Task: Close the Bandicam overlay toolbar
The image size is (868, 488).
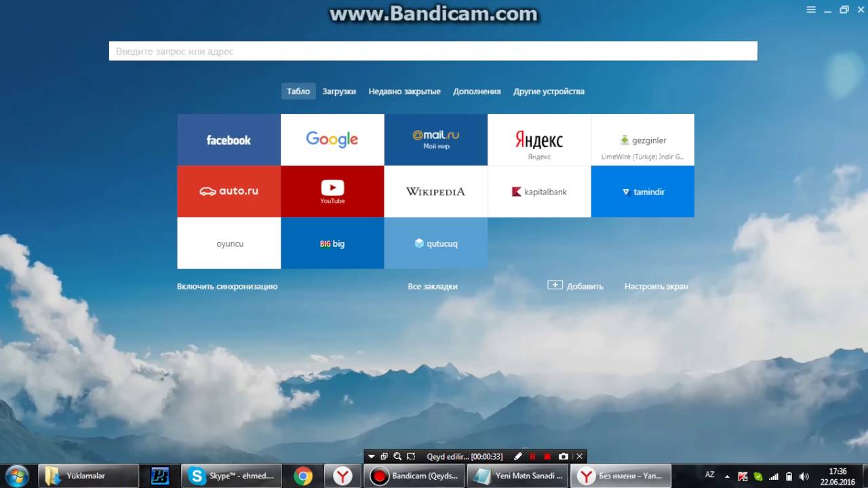Action: point(579,457)
